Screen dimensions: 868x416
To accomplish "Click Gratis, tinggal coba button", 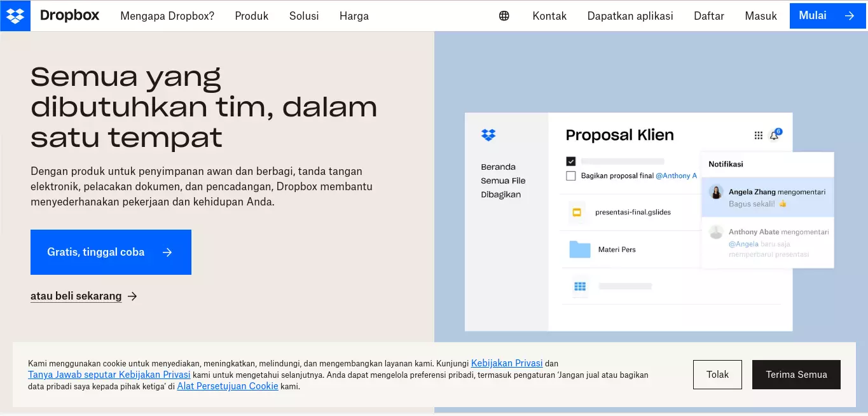I will 111,253.
